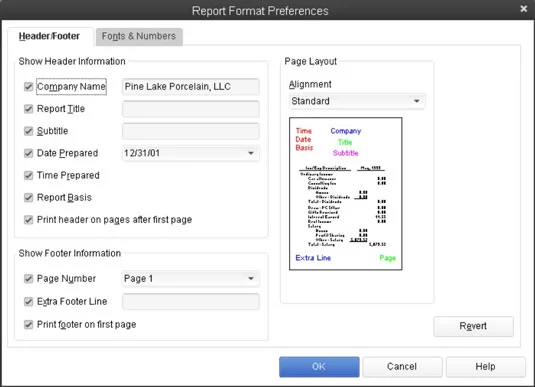The width and height of the screenshot is (535, 387).
Task: Click the Subtitle input field
Action: [x=190, y=131]
